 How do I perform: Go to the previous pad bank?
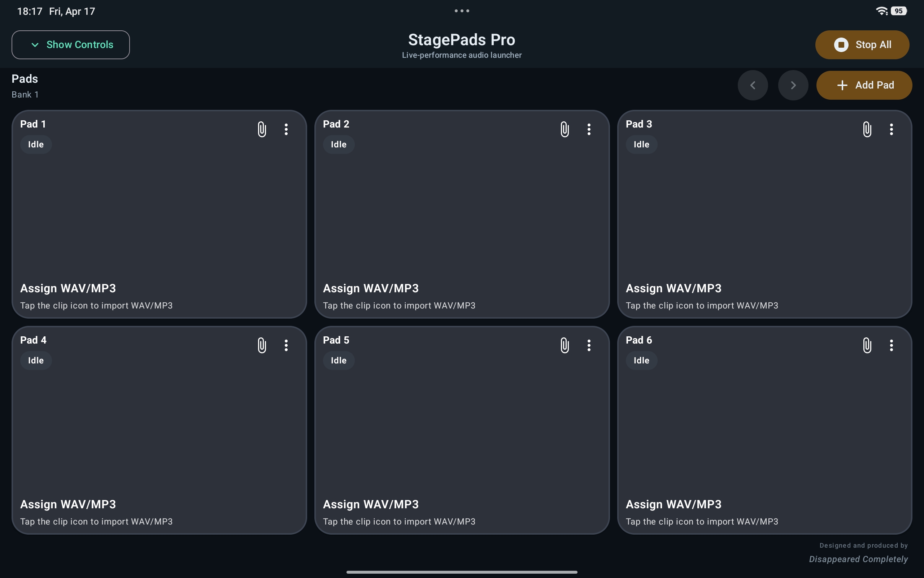pyautogui.click(x=753, y=85)
